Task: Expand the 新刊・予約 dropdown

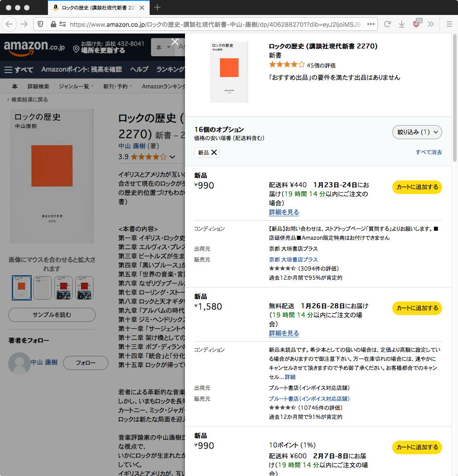Action: coord(117,87)
